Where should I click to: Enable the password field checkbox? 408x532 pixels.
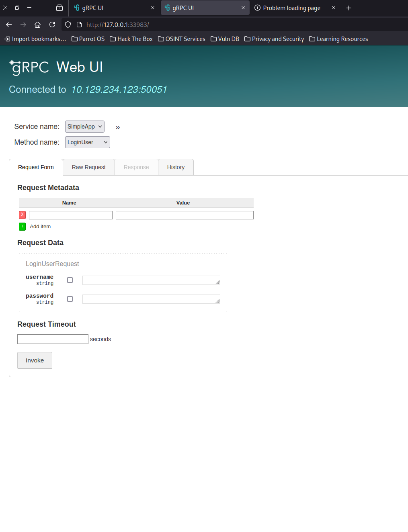[70, 299]
